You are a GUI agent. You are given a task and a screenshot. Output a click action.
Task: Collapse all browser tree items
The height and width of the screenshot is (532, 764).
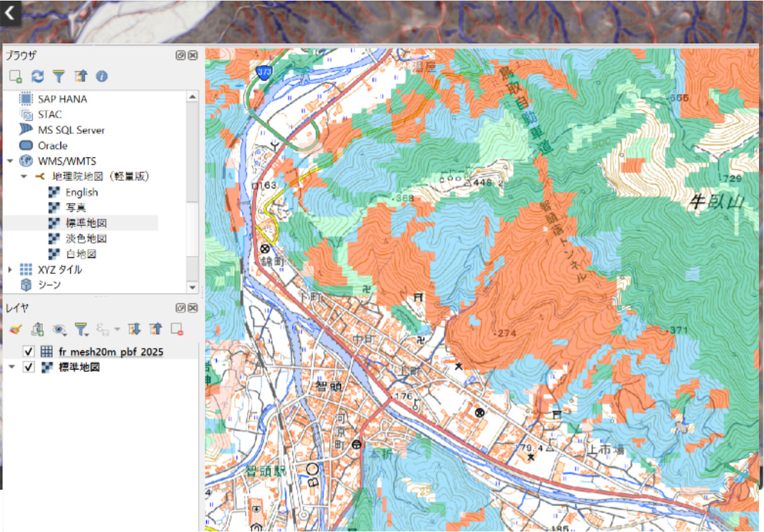[x=80, y=76]
